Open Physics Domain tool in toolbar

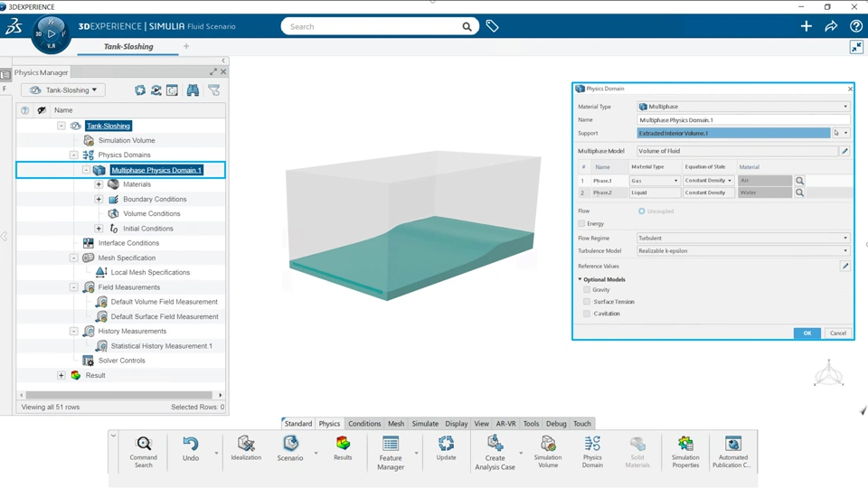(x=592, y=452)
